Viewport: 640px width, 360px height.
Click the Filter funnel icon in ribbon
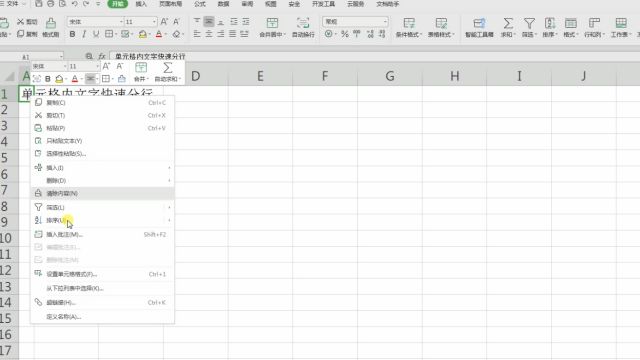pos(529,23)
